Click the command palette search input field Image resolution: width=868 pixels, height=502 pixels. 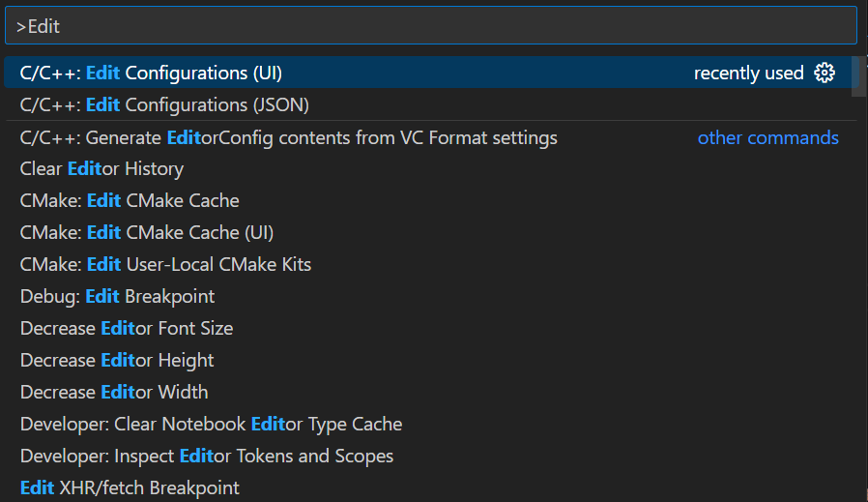pyautogui.click(x=431, y=26)
